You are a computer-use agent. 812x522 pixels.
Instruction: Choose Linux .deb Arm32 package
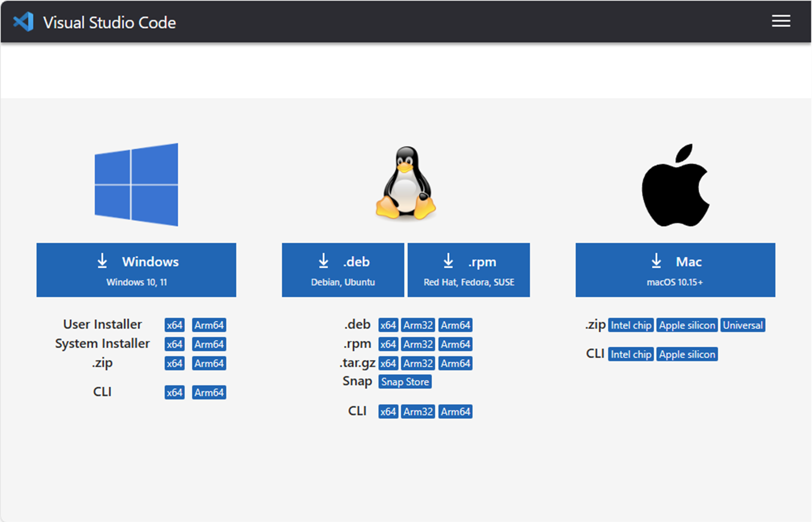pos(418,325)
